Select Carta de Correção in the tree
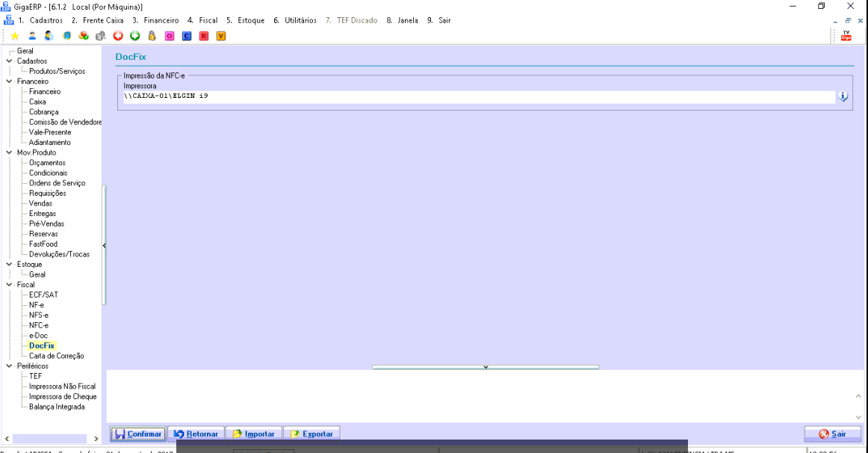868x453 pixels. 56,356
